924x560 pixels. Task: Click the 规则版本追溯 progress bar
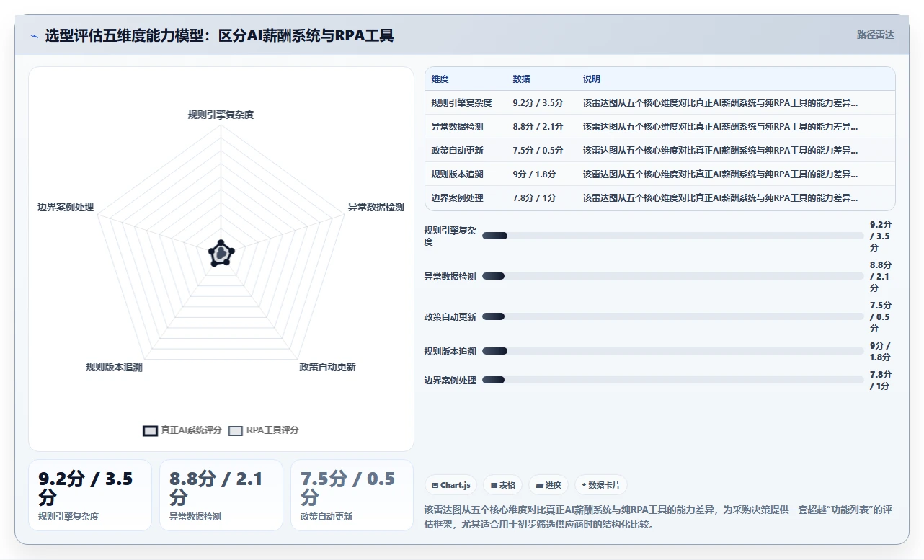tap(672, 351)
